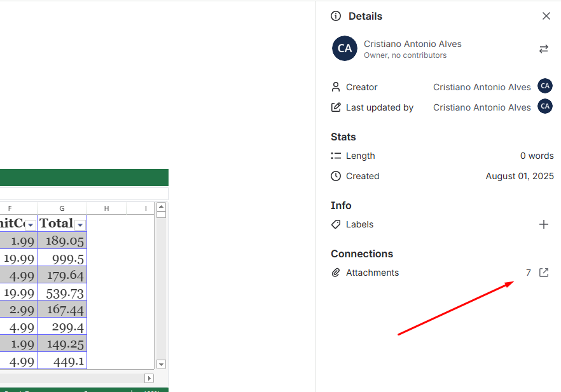Click the Details info icon
This screenshot has height=392, width=561.
coord(336,16)
